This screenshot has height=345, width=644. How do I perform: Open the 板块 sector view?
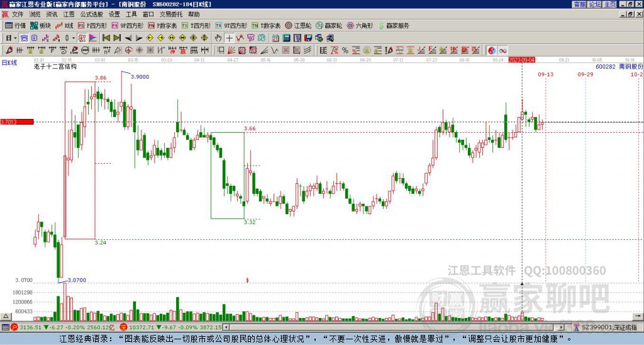[40, 25]
